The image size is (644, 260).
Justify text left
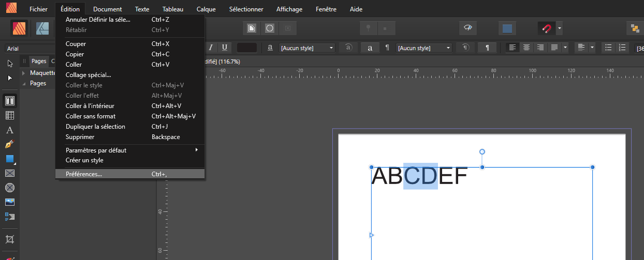click(554, 48)
